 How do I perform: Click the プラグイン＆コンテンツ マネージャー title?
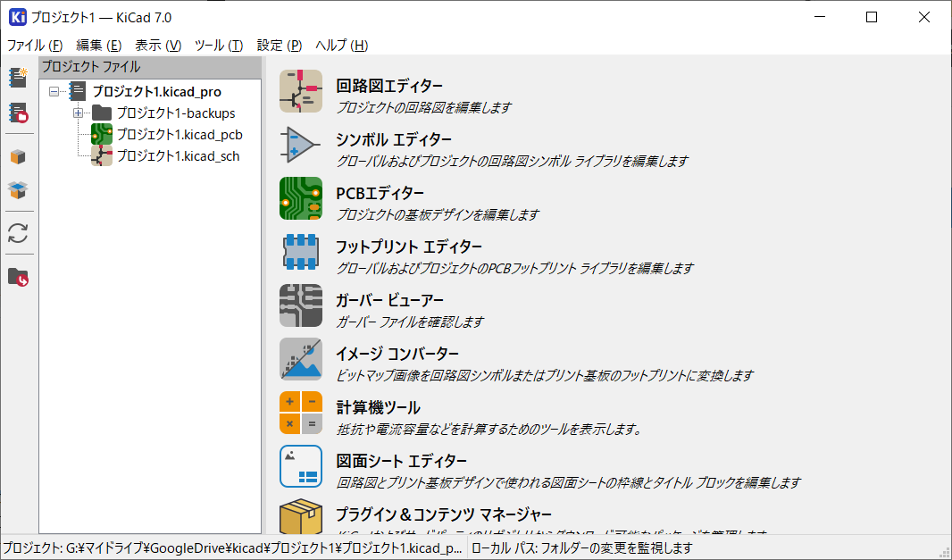444,514
